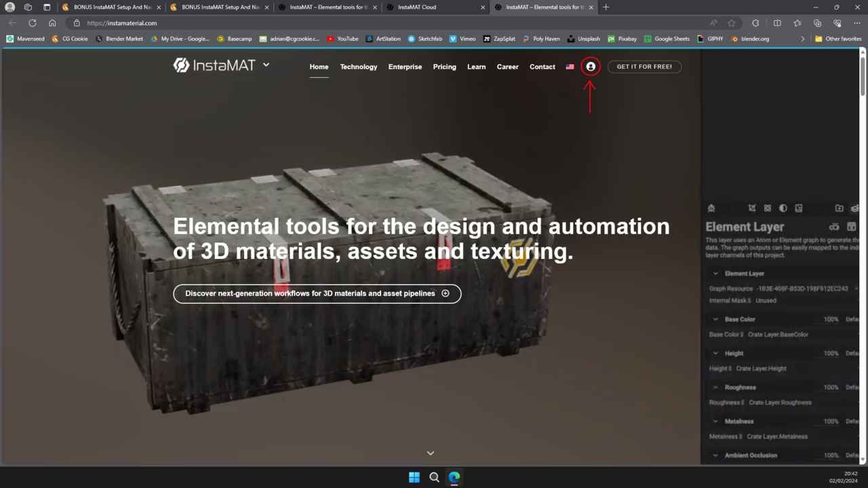
Task: Click Discover next-generation workflows button
Action: pos(317,293)
